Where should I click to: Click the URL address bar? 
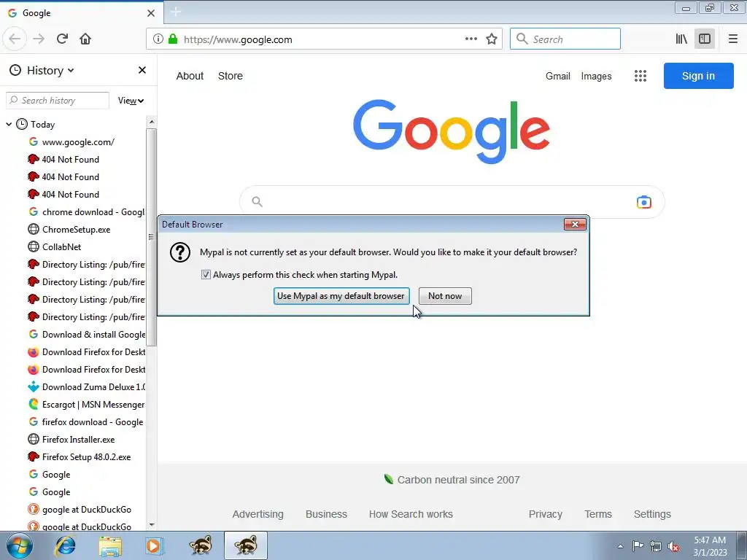tap(324, 39)
